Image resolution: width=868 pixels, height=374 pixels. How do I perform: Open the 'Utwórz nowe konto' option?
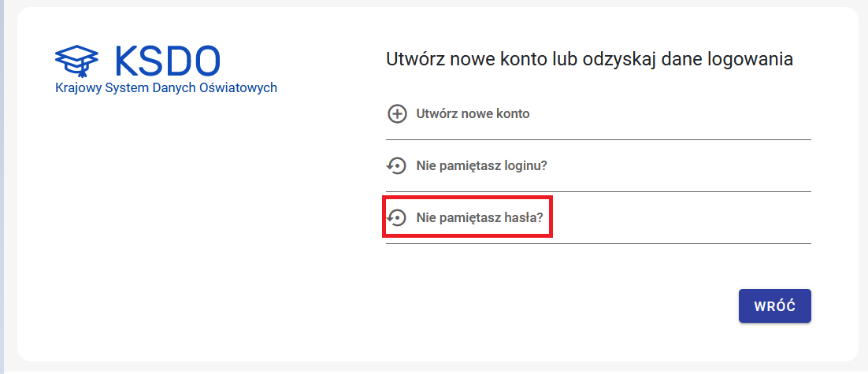(x=473, y=113)
